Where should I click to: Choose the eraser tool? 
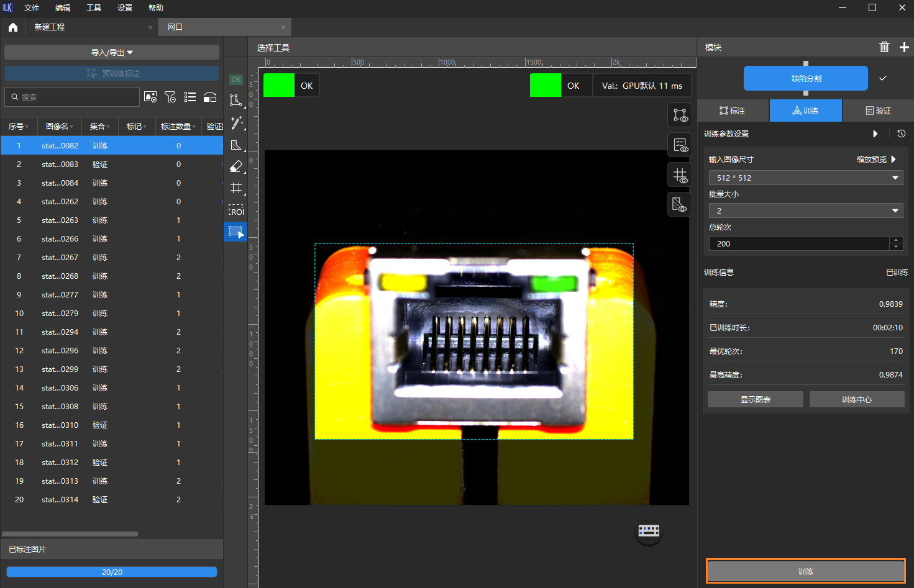pos(236,166)
